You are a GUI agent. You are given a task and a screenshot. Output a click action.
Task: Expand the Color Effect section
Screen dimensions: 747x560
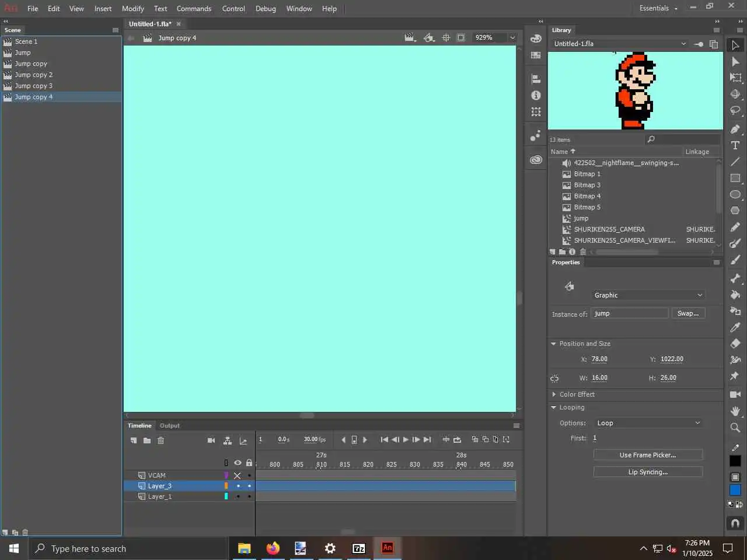[553, 394]
